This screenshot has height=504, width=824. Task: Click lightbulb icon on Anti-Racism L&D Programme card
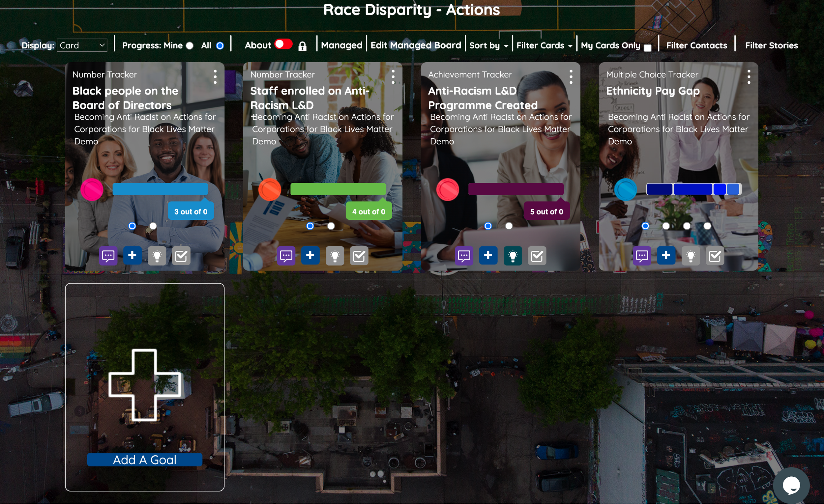pyautogui.click(x=512, y=256)
